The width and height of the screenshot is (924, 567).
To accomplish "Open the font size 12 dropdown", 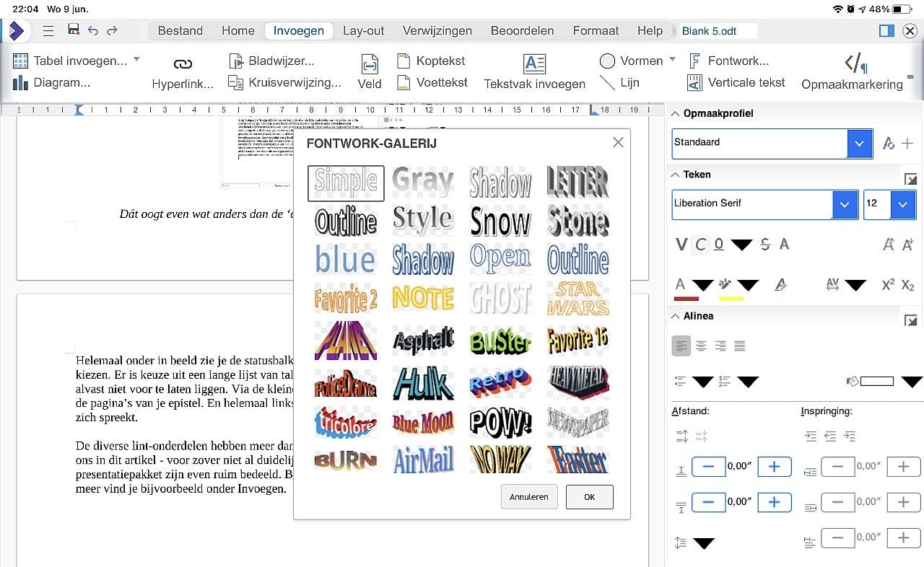I will [903, 204].
